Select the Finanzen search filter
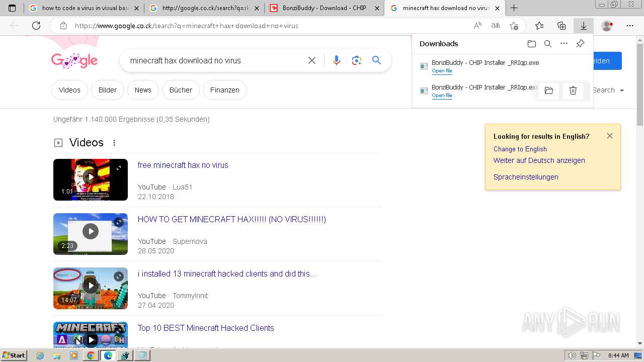The image size is (644, 362). (225, 90)
